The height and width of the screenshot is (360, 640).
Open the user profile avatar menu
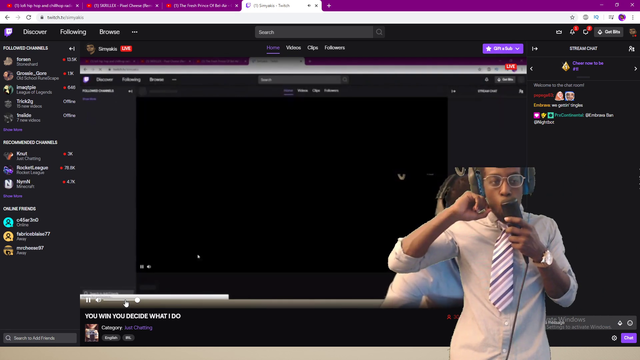(x=632, y=32)
